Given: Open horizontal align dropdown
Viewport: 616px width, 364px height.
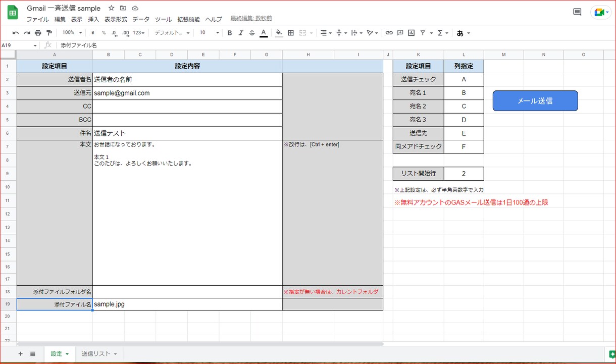Looking at the screenshot, I should pyautogui.click(x=326, y=33).
